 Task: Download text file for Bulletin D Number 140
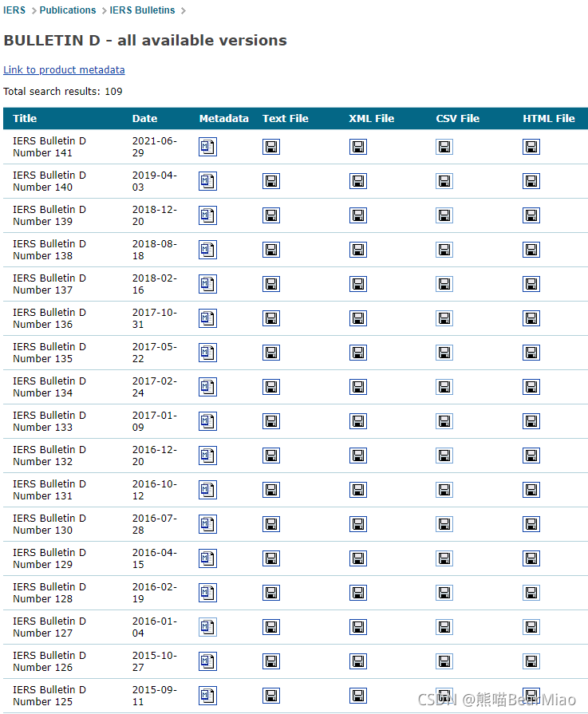click(x=271, y=181)
